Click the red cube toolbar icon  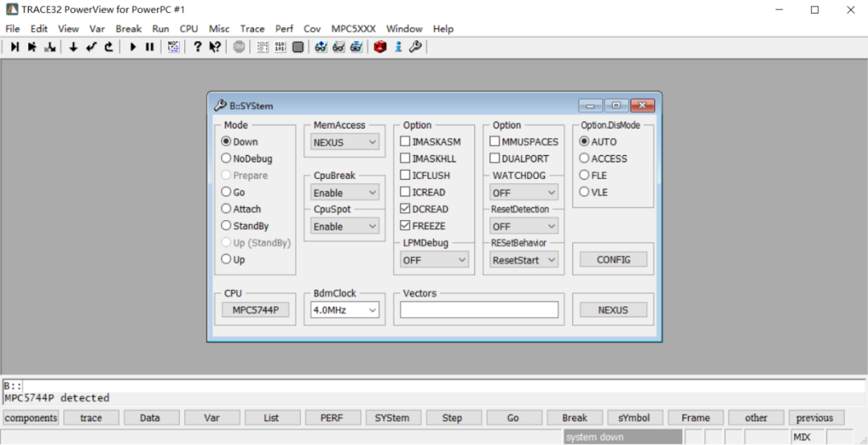380,47
